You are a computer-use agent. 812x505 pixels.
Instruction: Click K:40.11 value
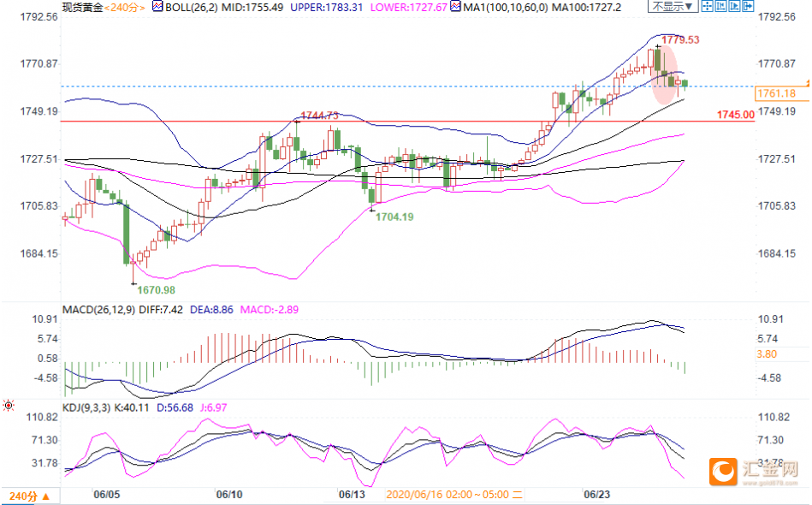[x=132, y=407]
